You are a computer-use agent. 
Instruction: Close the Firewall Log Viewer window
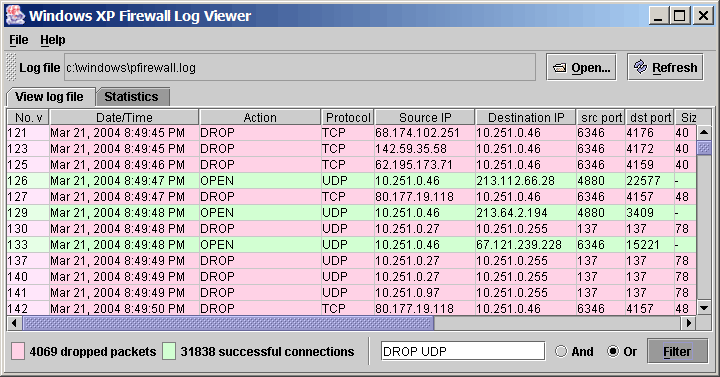pyautogui.click(x=703, y=16)
